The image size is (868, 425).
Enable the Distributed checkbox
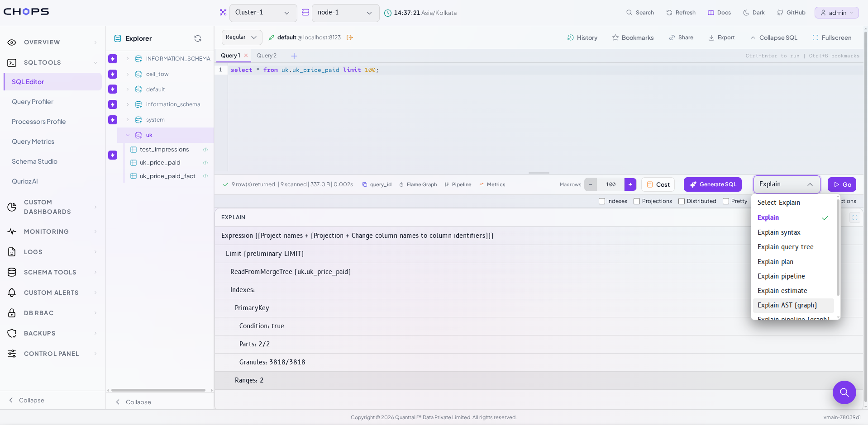[x=682, y=201]
